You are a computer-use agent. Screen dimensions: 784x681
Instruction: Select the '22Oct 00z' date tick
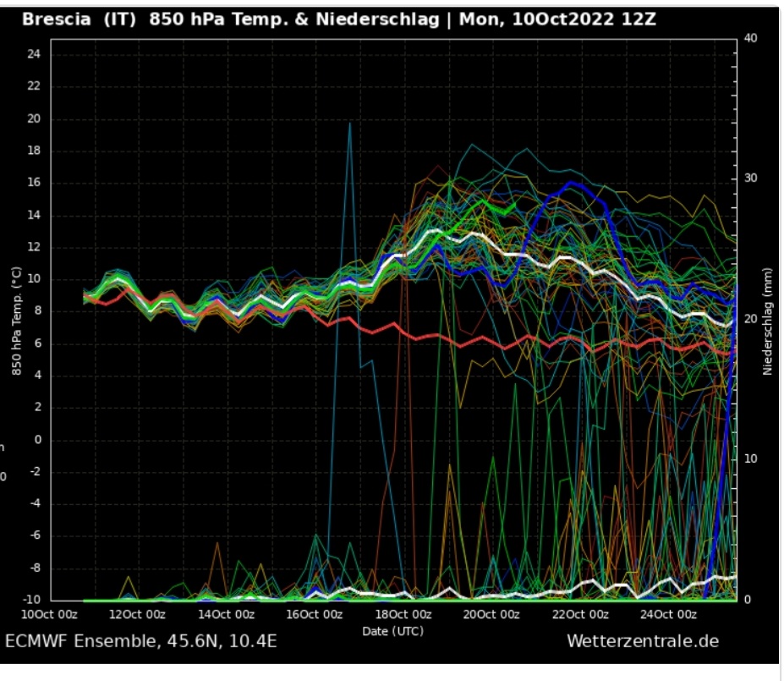pyautogui.click(x=580, y=614)
